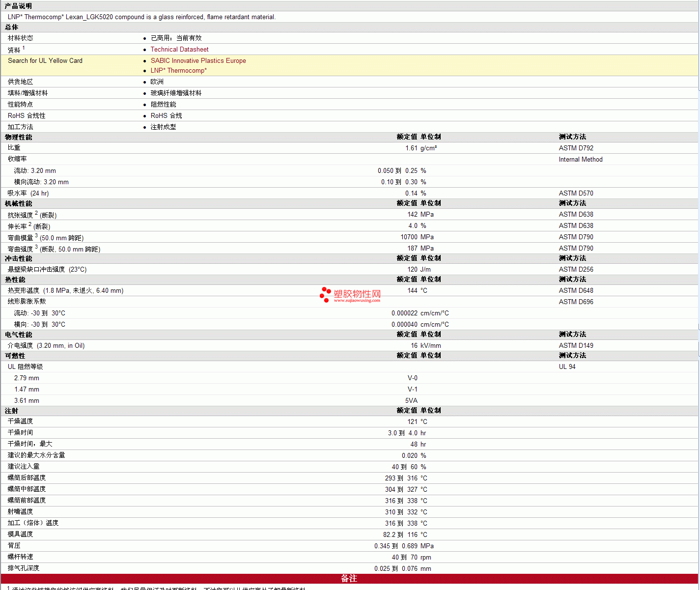Viewport: 700px width, 590px height.
Task: Select the 40 到 70 rpm screw speed
Action: pos(412,558)
